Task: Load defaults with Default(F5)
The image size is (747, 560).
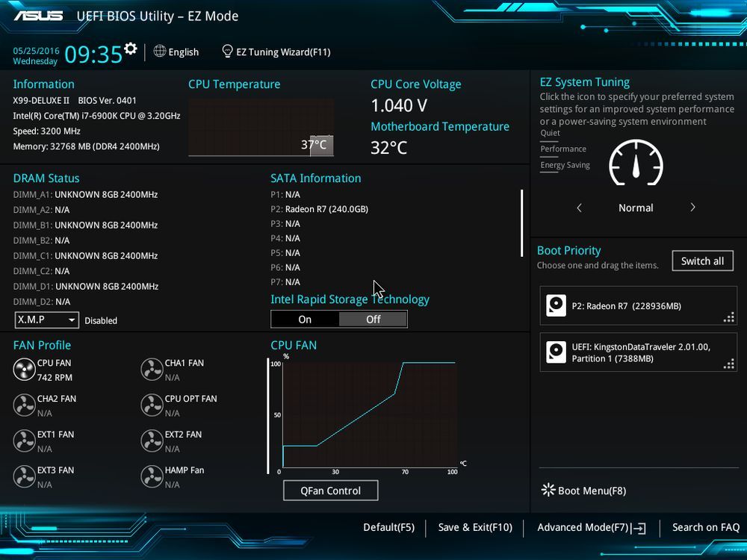Action: pos(388,527)
